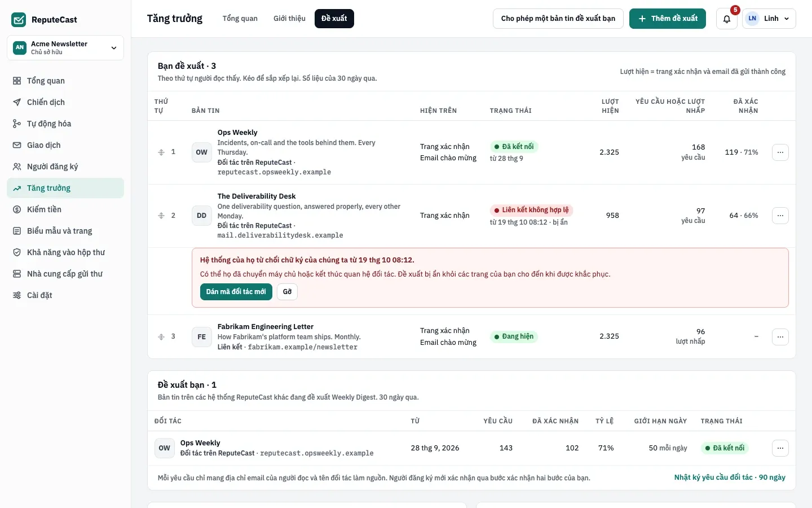Click the Giao dịch envelope icon
Image resolution: width=812 pixels, height=508 pixels.
click(17, 145)
